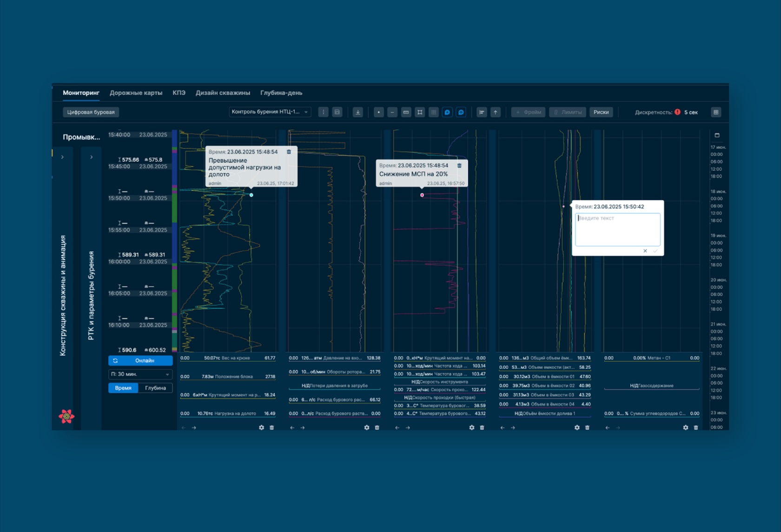The width and height of the screenshot is (781, 532).
Task: Click the flower logo icon bottom left
Action: click(x=66, y=416)
